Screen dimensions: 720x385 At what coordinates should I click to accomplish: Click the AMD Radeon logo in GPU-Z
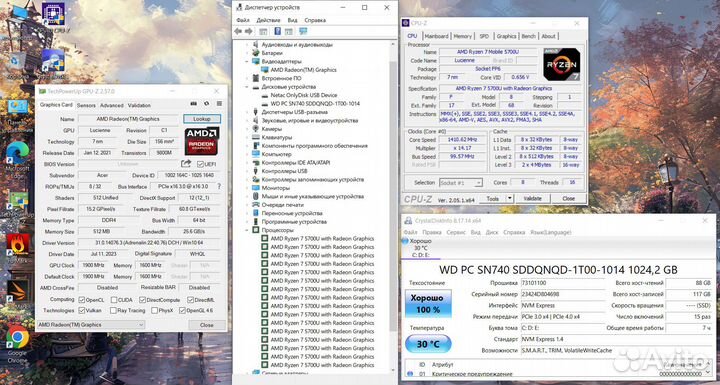point(202,141)
